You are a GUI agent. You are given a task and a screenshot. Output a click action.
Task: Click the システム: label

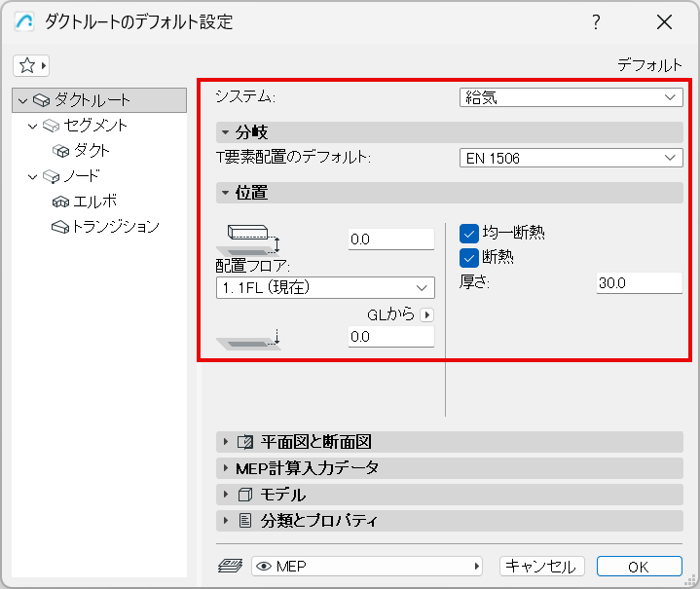tap(245, 96)
